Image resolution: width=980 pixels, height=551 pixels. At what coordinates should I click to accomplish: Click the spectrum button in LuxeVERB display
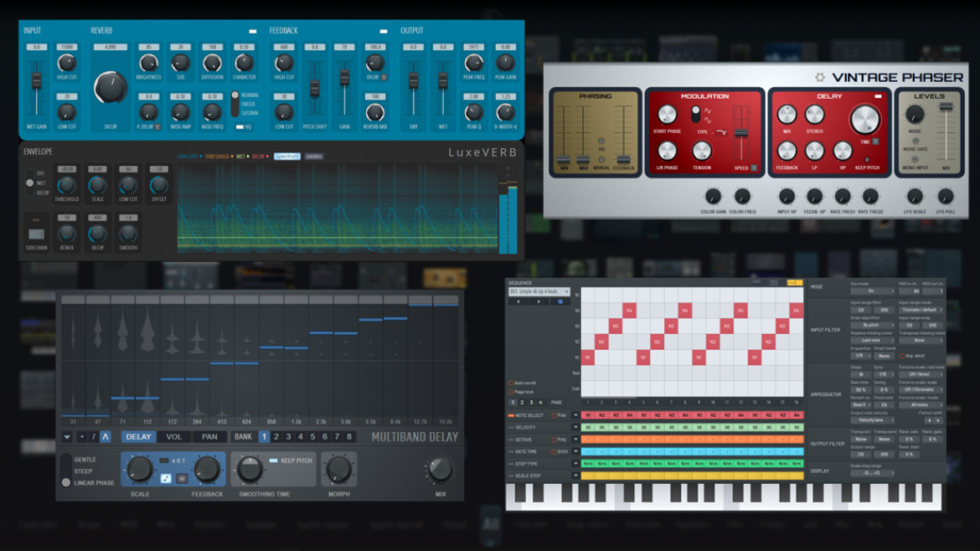pos(288,157)
